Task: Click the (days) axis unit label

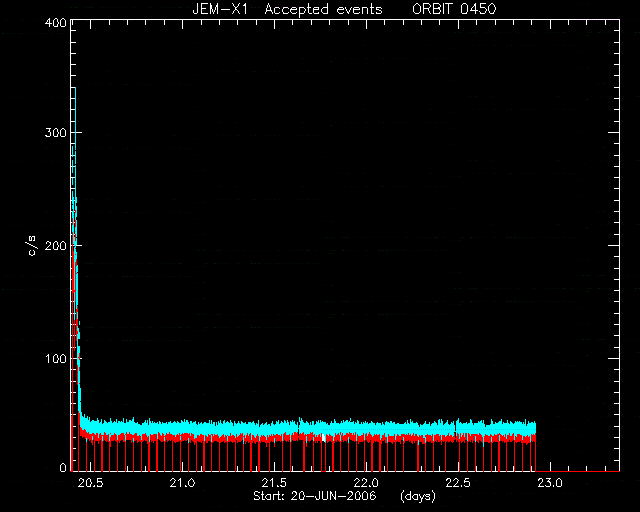Action: 418,496
